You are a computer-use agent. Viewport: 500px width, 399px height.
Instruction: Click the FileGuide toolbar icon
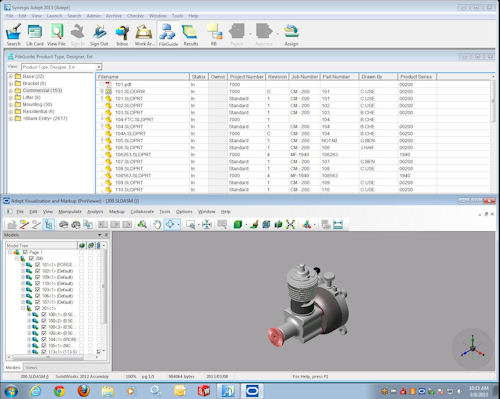(x=168, y=35)
